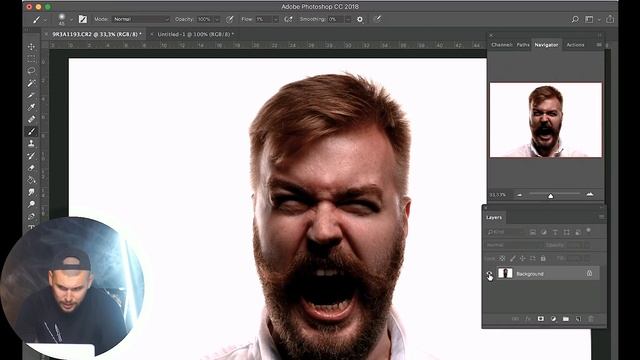
Task: Delete layer trash icon
Action: click(x=591, y=319)
